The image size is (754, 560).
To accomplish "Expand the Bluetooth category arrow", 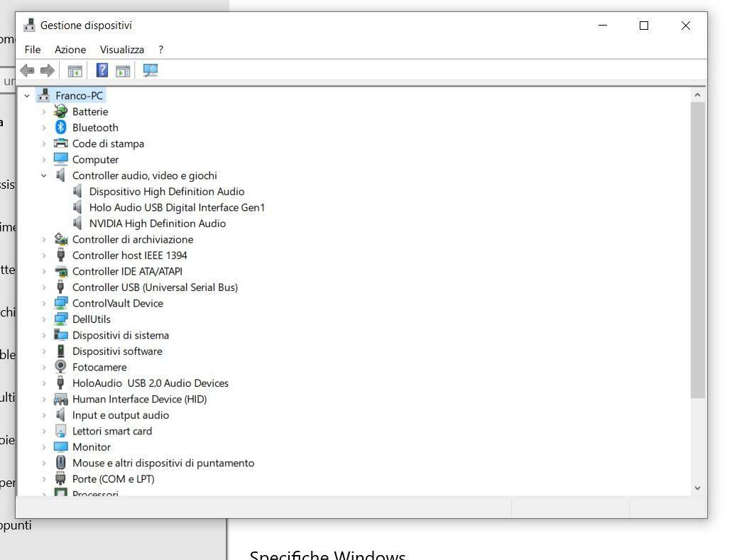I will (44, 127).
